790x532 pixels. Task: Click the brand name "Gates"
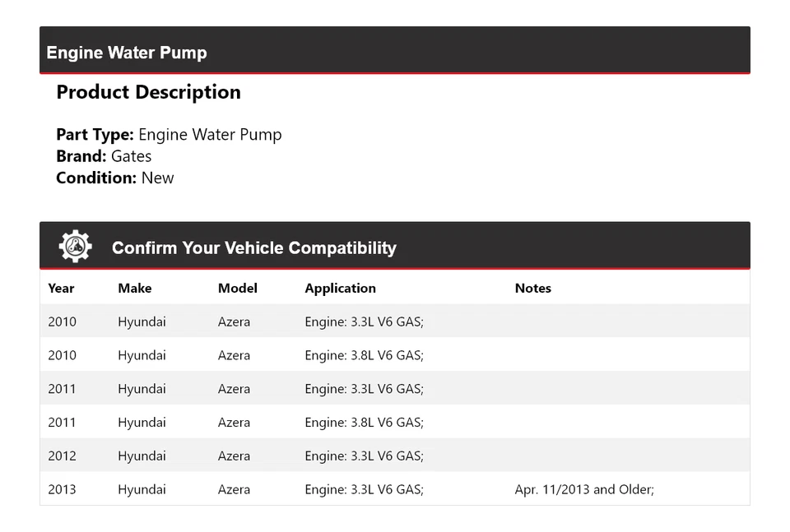[x=132, y=156]
